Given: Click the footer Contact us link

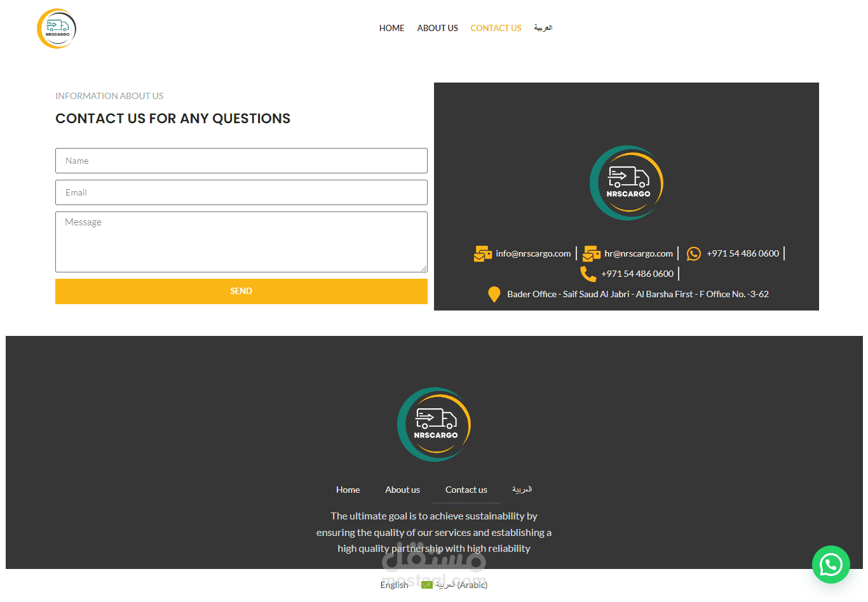Looking at the screenshot, I should 466,490.
